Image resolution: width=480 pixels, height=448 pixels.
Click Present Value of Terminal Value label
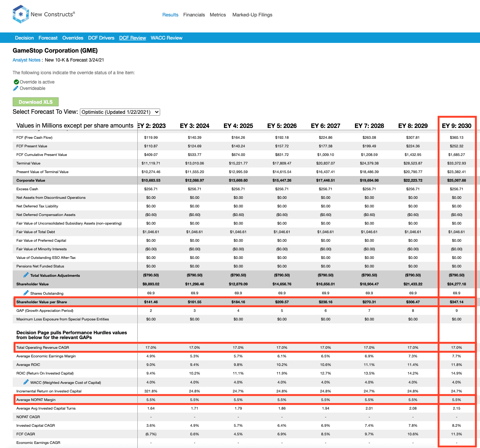(x=43, y=172)
